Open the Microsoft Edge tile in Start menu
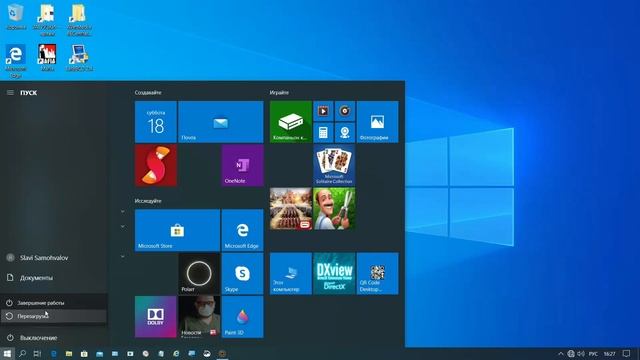Image resolution: width=640 pixels, height=360 pixels. [242, 230]
